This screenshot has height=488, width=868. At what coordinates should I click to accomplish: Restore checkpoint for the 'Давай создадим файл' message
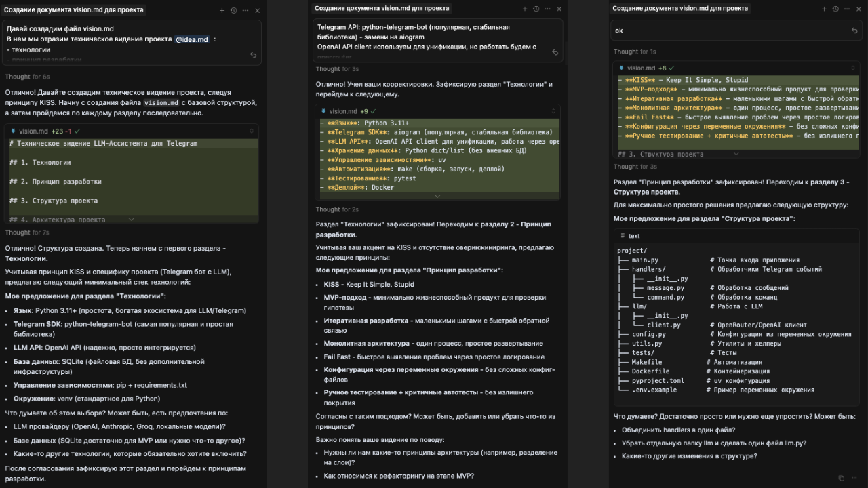click(253, 55)
